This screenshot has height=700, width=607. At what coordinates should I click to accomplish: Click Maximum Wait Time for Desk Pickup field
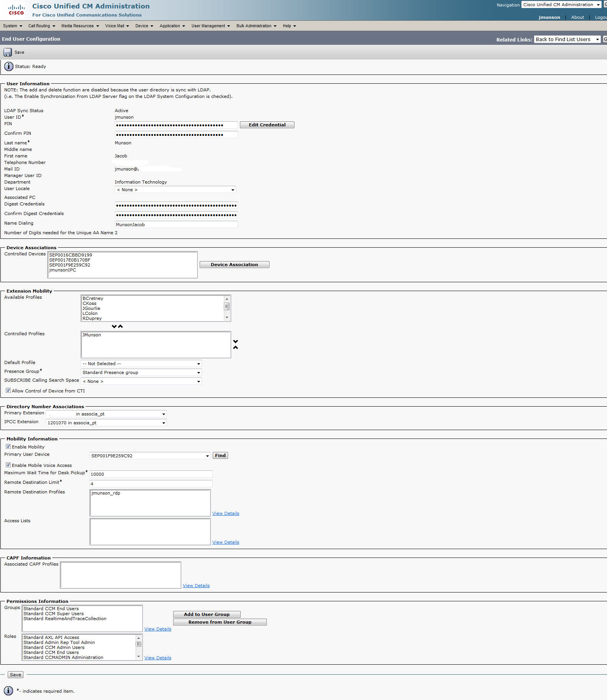pyautogui.click(x=151, y=474)
